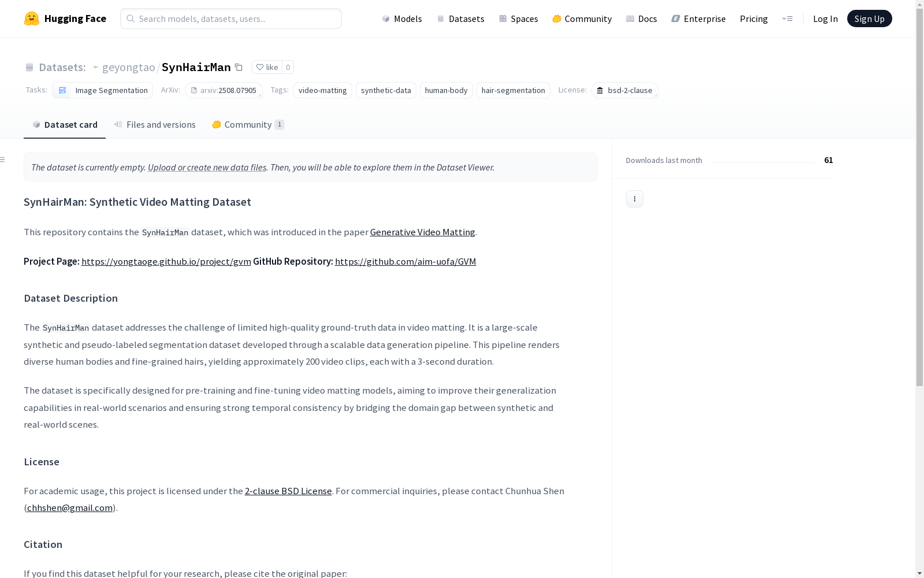Filter by human-body tag
The image size is (924, 578).
pyautogui.click(x=446, y=90)
